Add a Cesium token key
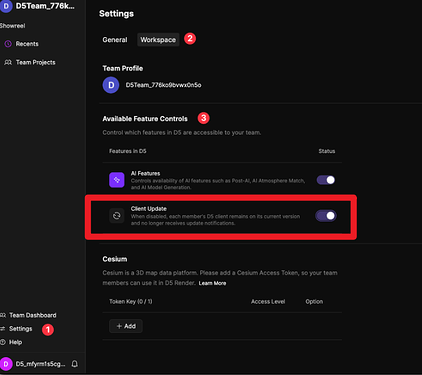 click(x=126, y=326)
